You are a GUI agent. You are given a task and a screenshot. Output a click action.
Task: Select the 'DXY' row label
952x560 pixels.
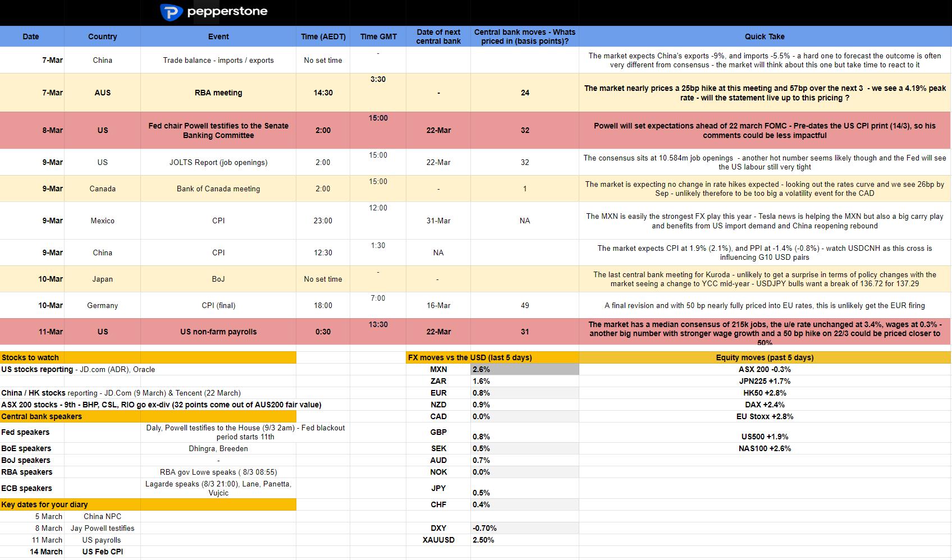click(438, 528)
